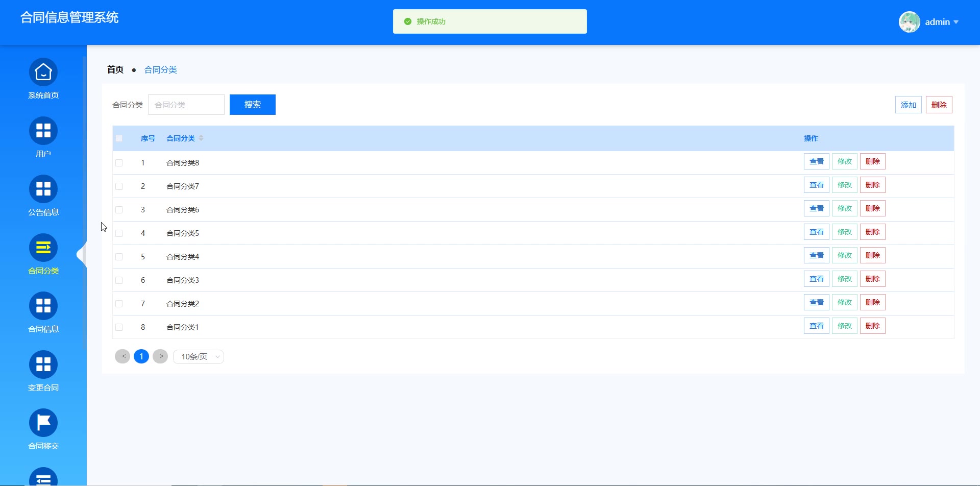
Task: Click the top-right batch 删除 button
Action: (939, 105)
